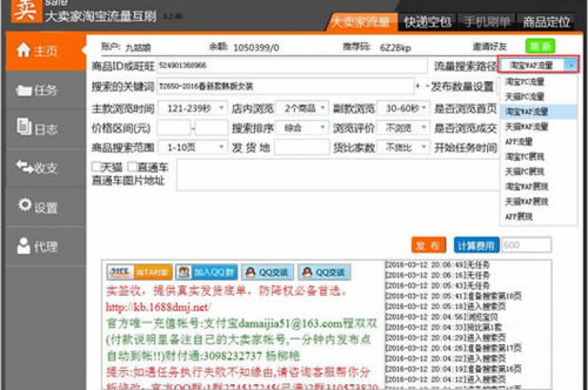Open the 主款浏览时间 121-239秒 dropdown
This screenshot has width=588, height=390.
[193, 109]
